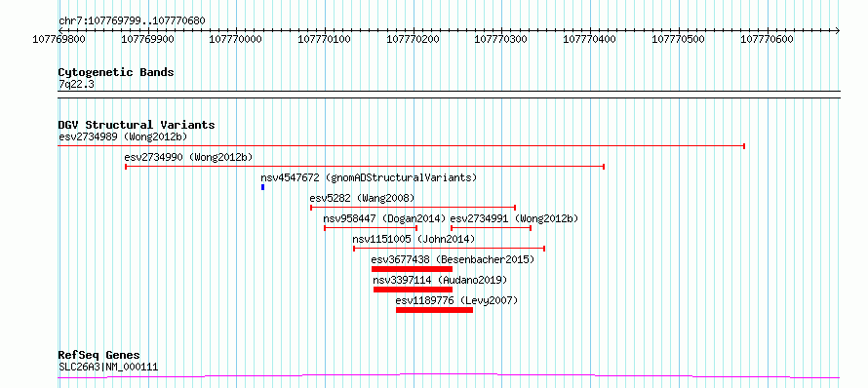Click the thick red bar under esv3677438
Viewport: 868px width, 388px height.
coord(412,269)
